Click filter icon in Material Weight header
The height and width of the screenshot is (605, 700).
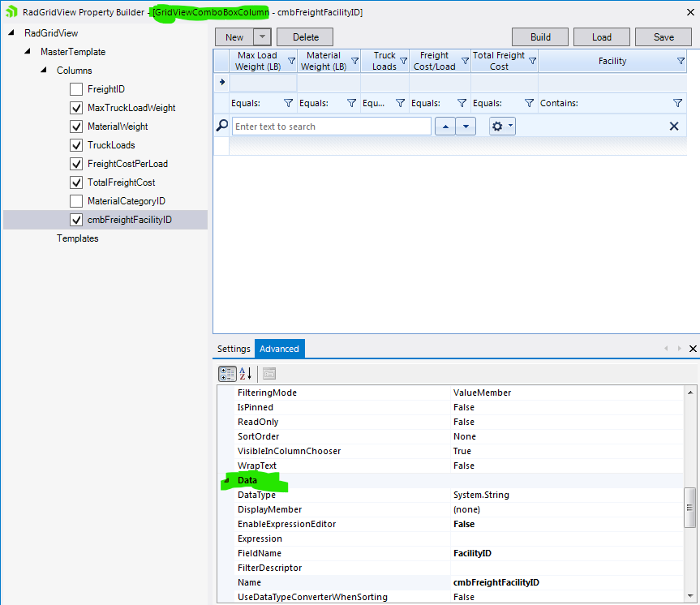pos(355,61)
